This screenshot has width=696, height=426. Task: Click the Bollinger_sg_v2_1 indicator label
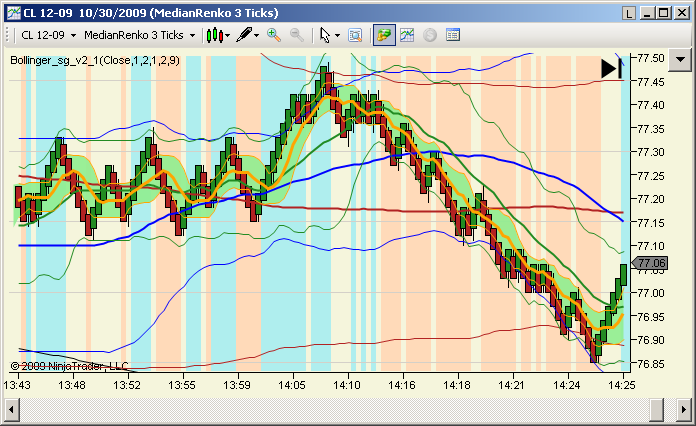pyautogui.click(x=95, y=60)
